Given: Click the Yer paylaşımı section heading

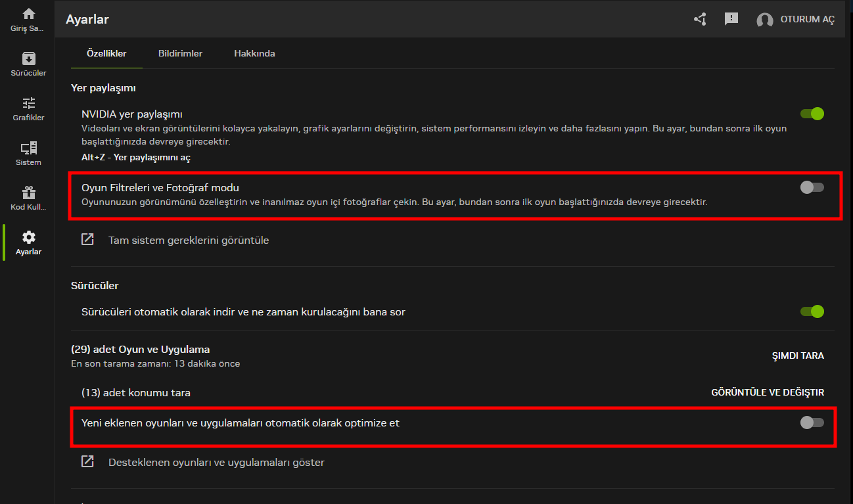Looking at the screenshot, I should coord(103,88).
